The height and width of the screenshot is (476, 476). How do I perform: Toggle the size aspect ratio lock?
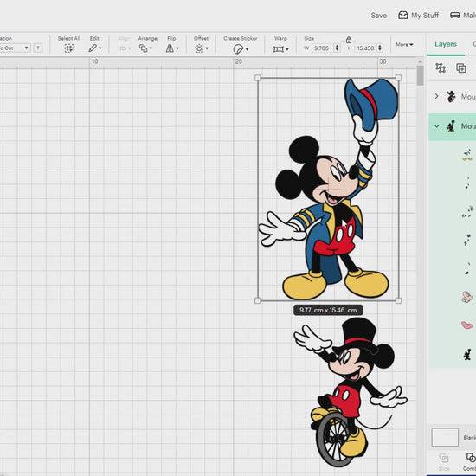349,40
